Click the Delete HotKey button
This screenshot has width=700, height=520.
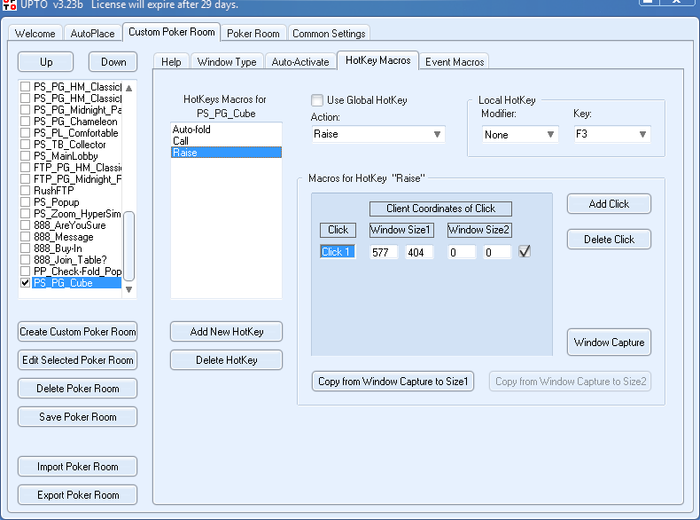[x=226, y=360]
